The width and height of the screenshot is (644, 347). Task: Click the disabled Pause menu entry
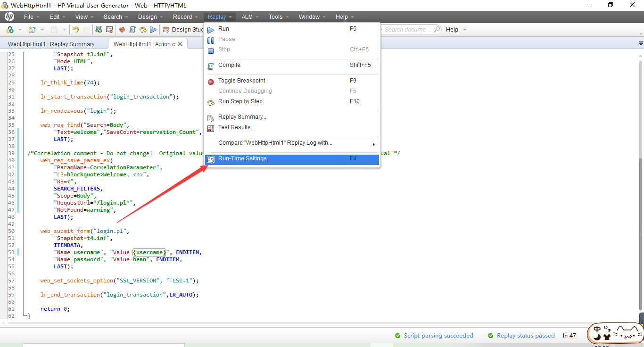[292, 39]
